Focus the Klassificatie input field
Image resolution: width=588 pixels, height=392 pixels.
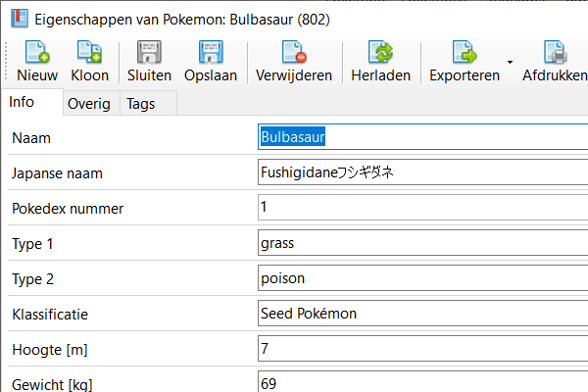(421, 314)
